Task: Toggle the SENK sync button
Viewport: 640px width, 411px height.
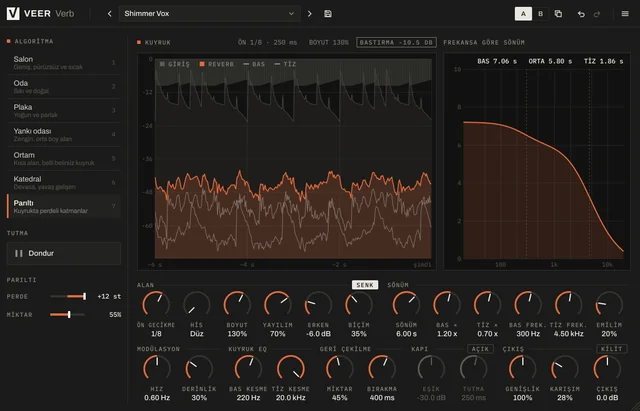Action: [365, 285]
